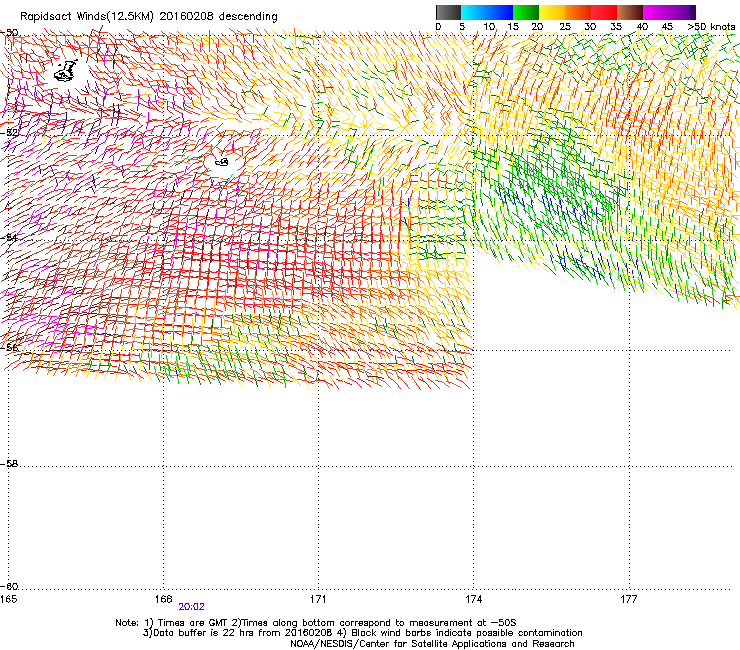The height and width of the screenshot is (650, 740).
Task: Click the '-52' latitude axis label
Action: point(9,133)
